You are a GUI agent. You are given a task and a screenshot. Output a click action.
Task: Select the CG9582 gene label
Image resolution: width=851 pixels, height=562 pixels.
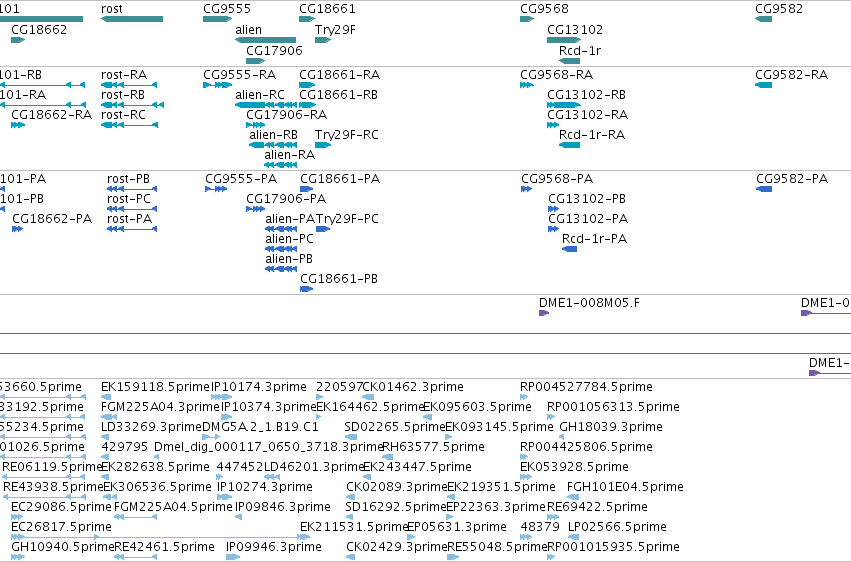click(x=779, y=9)
